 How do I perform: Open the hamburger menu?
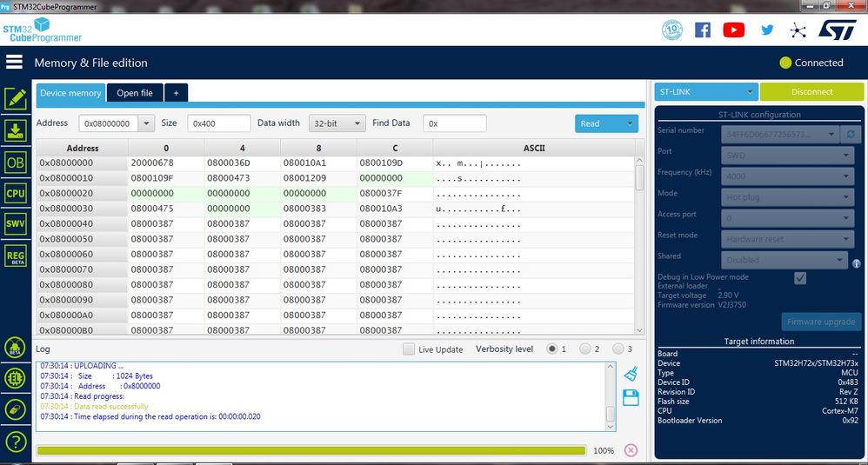[x=15, y=62]
